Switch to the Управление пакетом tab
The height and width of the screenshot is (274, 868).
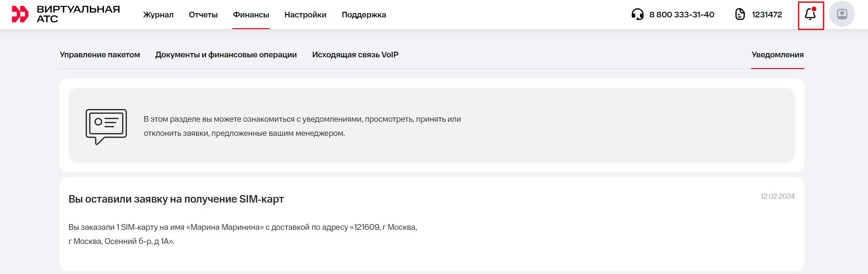[x=100, y=55]
